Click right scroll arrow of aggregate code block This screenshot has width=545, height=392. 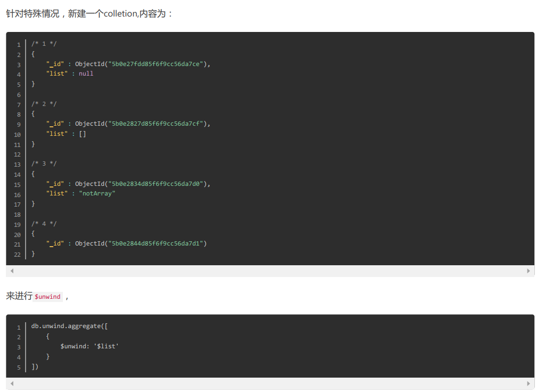[x=528, y=383]
